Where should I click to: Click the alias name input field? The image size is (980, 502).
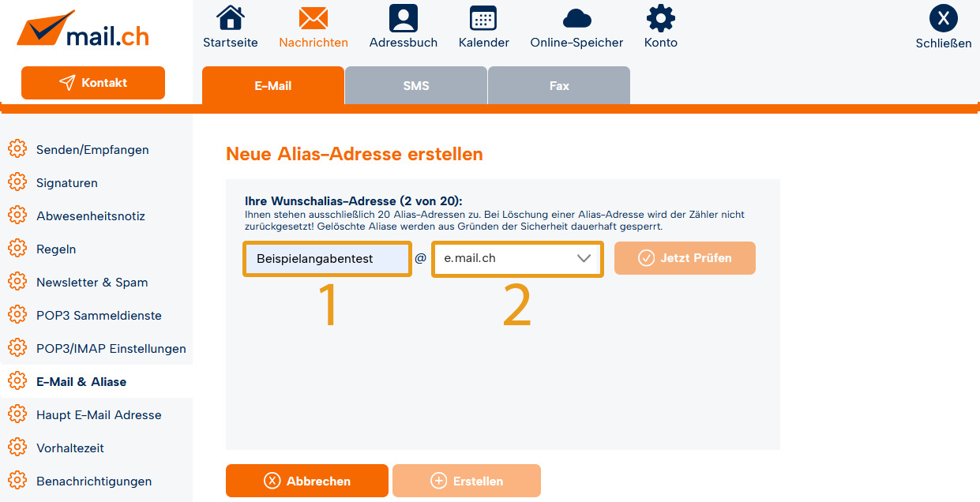coord(327,258)
